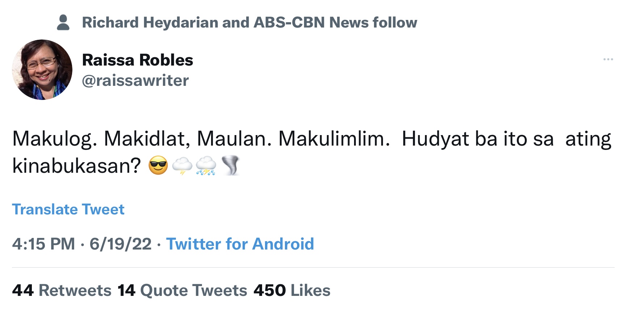View the 44 Retweets list

pyautogui.click(x=62, y=290)
